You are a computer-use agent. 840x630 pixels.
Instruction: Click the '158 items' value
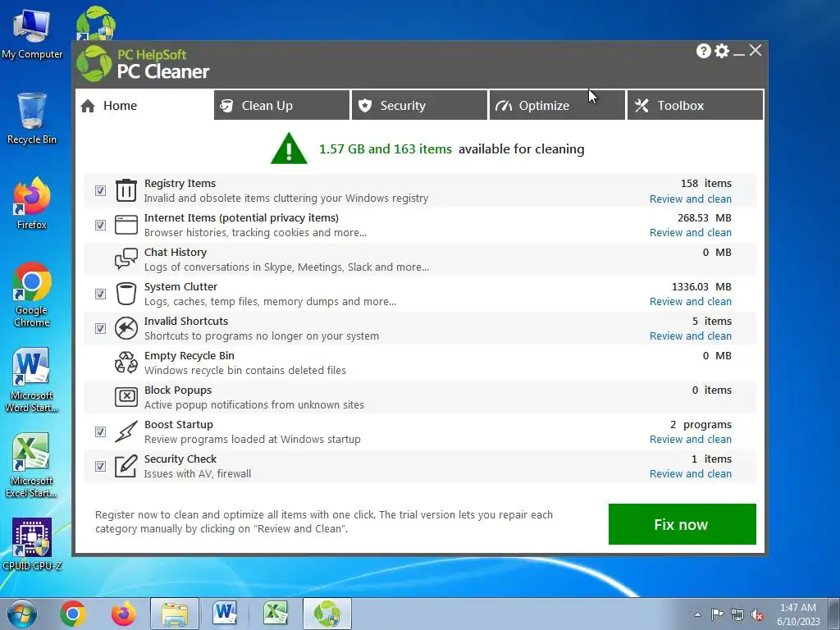pos(706,183)
